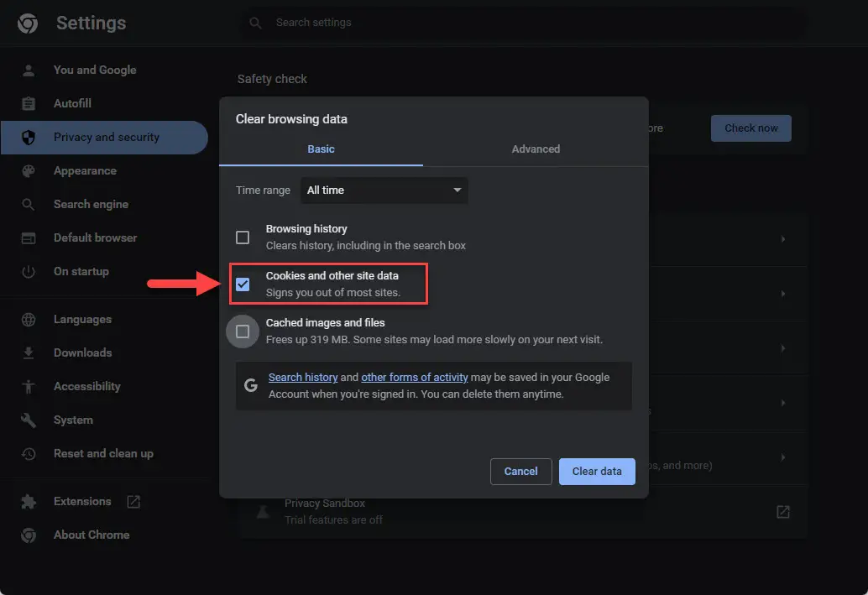Click the Cancel button

pyautogui.click(x=520, y=472)
